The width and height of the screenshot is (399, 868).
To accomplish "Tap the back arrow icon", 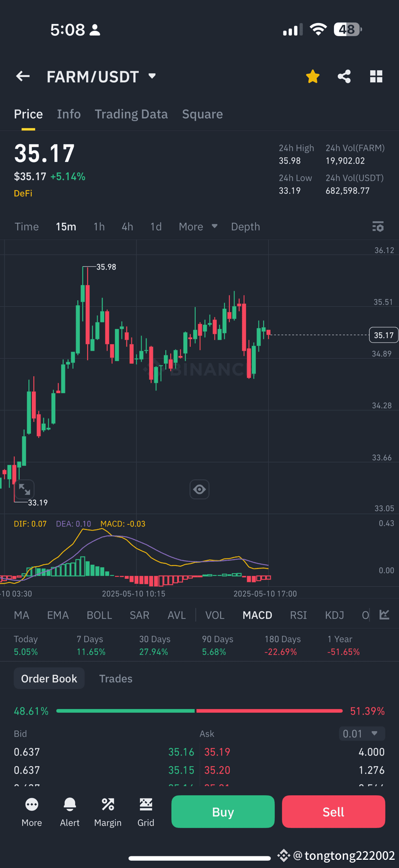I will tap(23, 76).
